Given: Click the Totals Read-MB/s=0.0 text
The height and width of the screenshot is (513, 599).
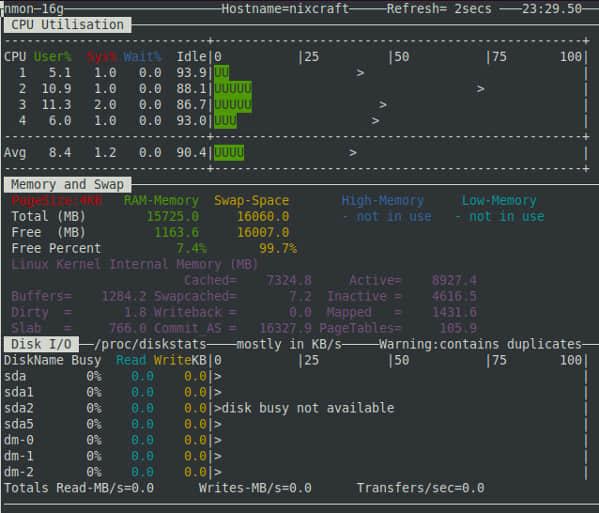Looking at the screenshot, I should coord(79,488).
